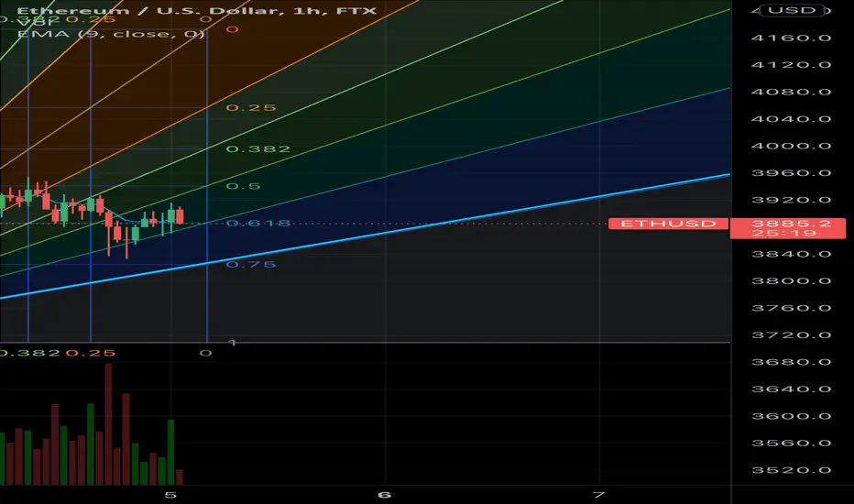This screenshot has width=854, height=504.
Task: Click the 3840.0 price axis label
Action: pos(791,254)
